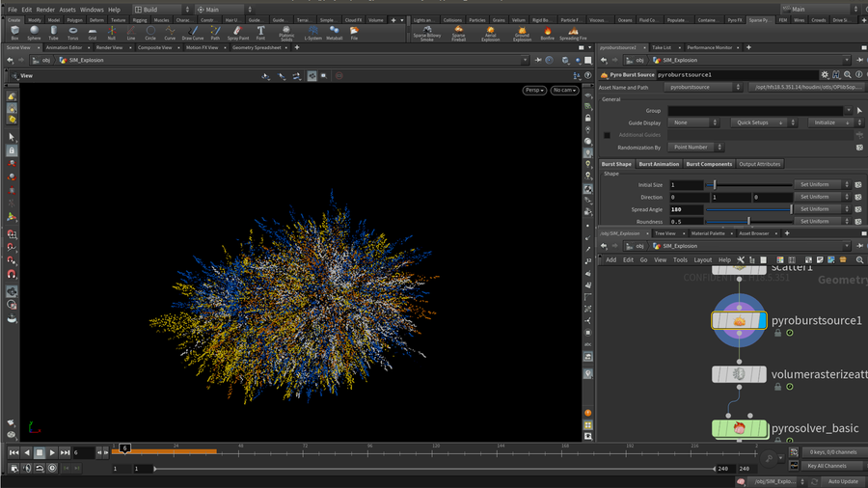Open the Render menu
Screen dimensions: 868x488
(x=45, y=10)
